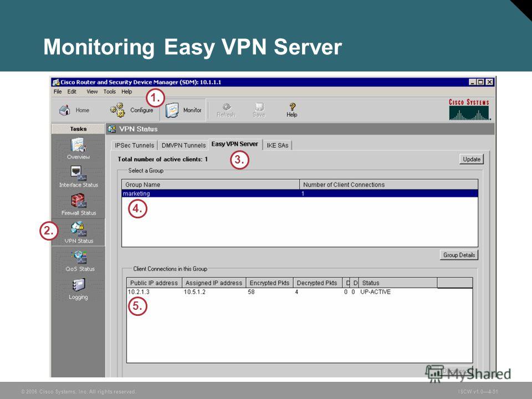Select VPN Status task icon
Viewport: 532px width, 399px height.
click(x=78, y=229)
